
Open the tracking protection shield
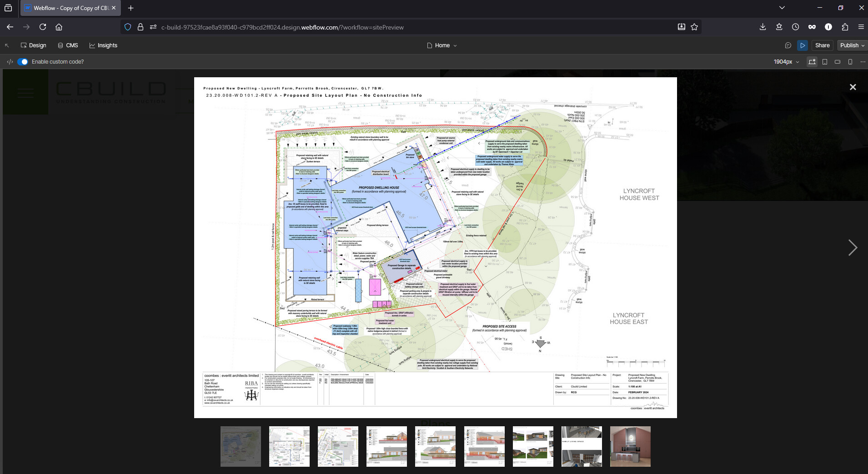click(128, 27)
